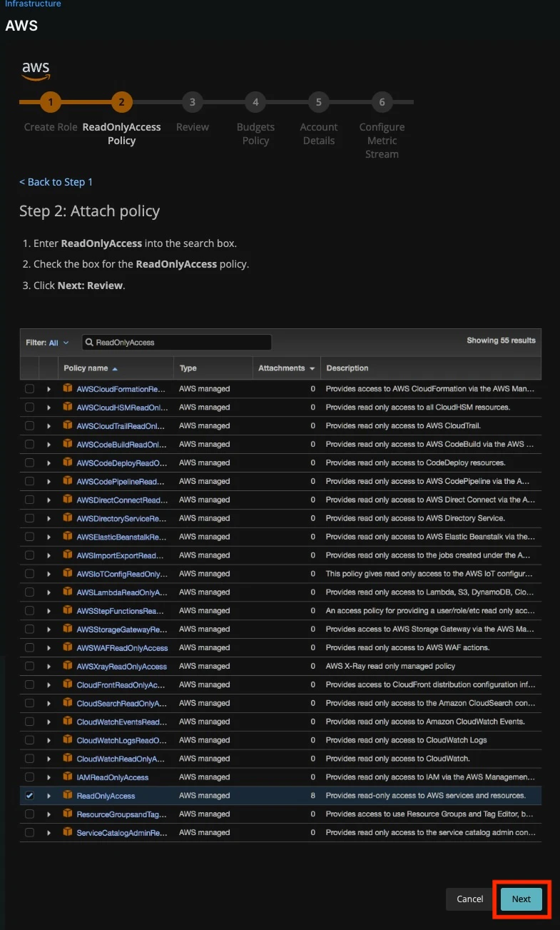Click the Next button
Viewport: 560px width, 930px height.
tap(521, 899)
